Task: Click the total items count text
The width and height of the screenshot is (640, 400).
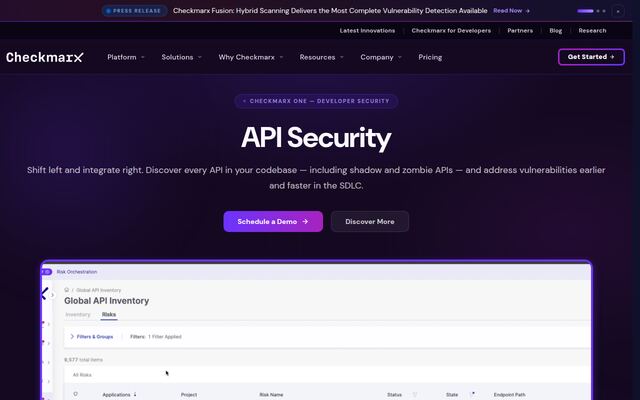Action: coord(83,360)
